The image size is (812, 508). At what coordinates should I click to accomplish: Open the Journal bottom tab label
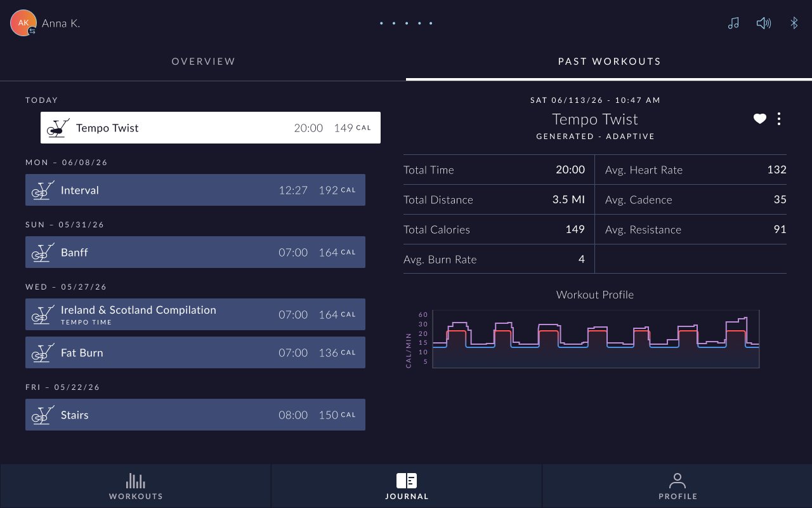pyautogui.click(x=407, y=497)
